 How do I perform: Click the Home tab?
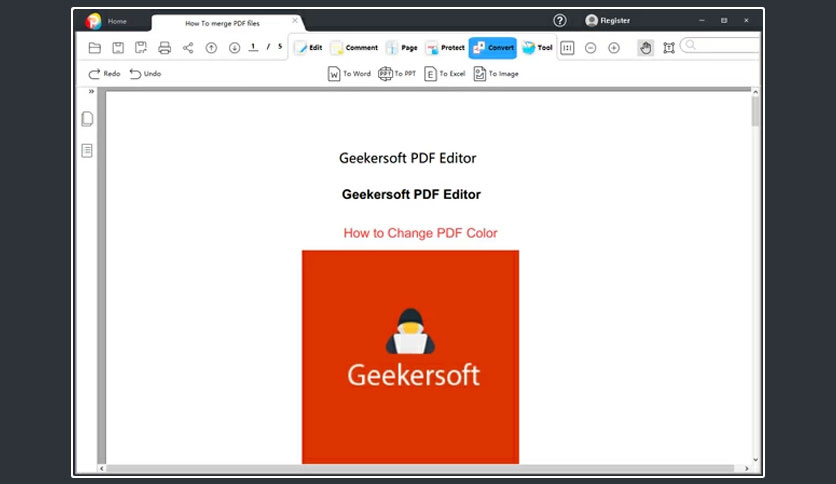(x=117, y=21)
